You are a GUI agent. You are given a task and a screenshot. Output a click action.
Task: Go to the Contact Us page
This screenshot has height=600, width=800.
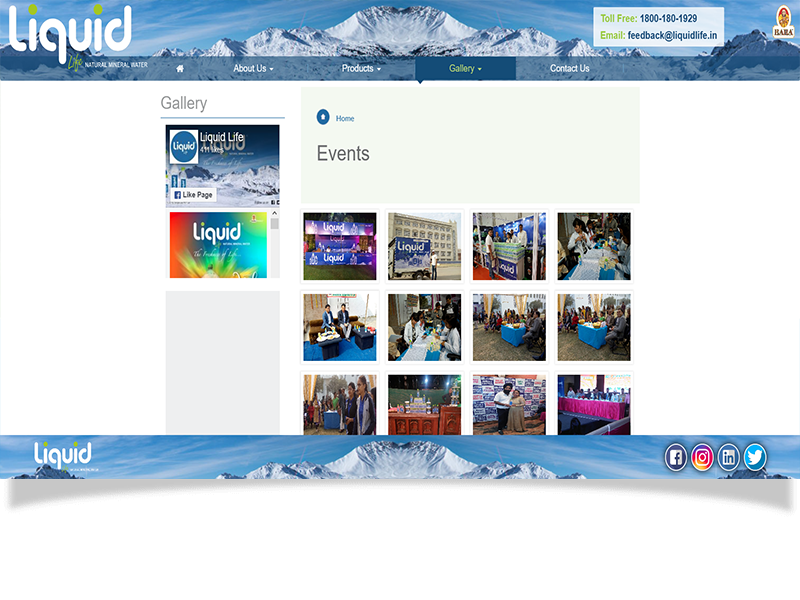tap(569, 68)
